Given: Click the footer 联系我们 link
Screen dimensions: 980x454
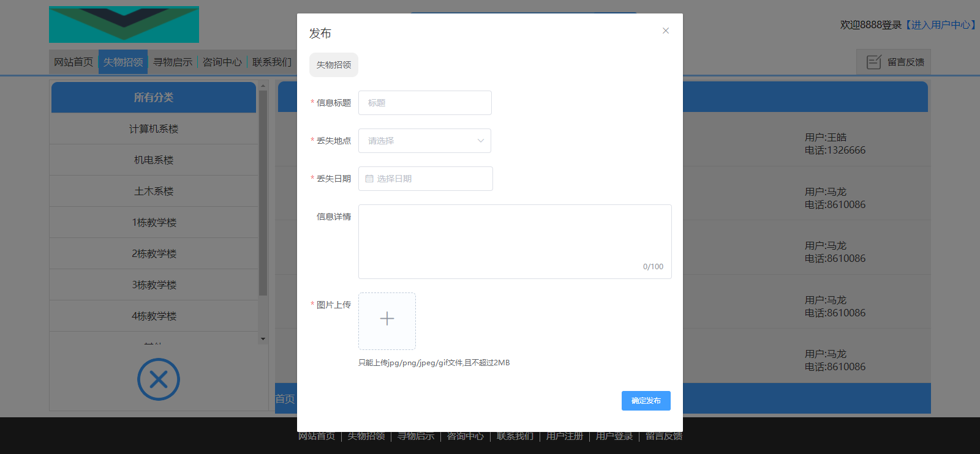Looking at the screenshot, I should point(515,436).
